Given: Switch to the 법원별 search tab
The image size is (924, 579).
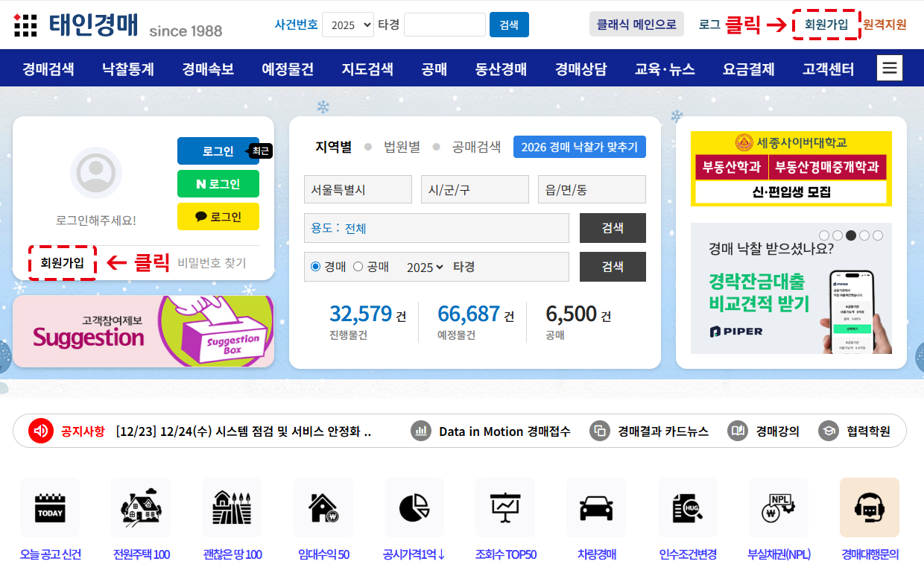Looking at the screenshot, I should [402, 147].
